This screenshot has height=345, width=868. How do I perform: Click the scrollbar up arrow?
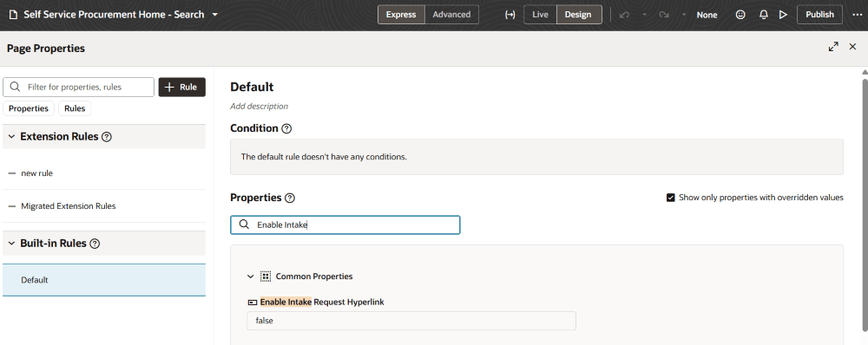(865, 72)
